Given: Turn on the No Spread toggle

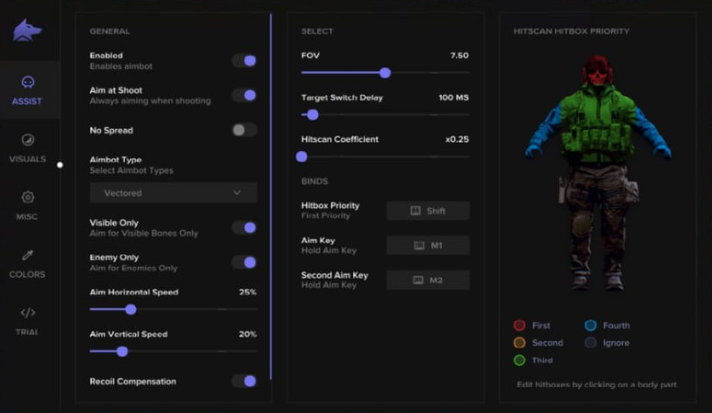Looking at the screenshot, I should [244, 130].
